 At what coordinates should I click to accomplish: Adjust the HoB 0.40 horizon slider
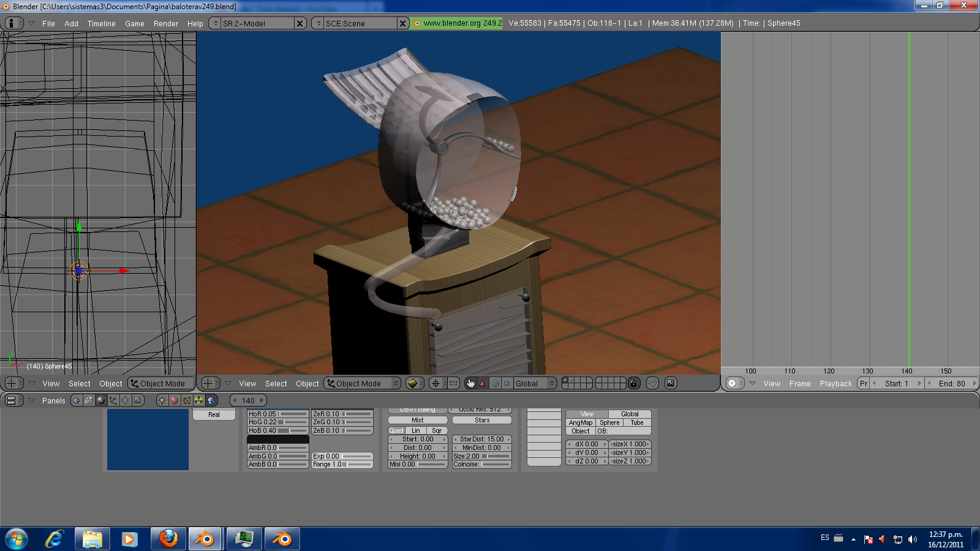[277, 430]
